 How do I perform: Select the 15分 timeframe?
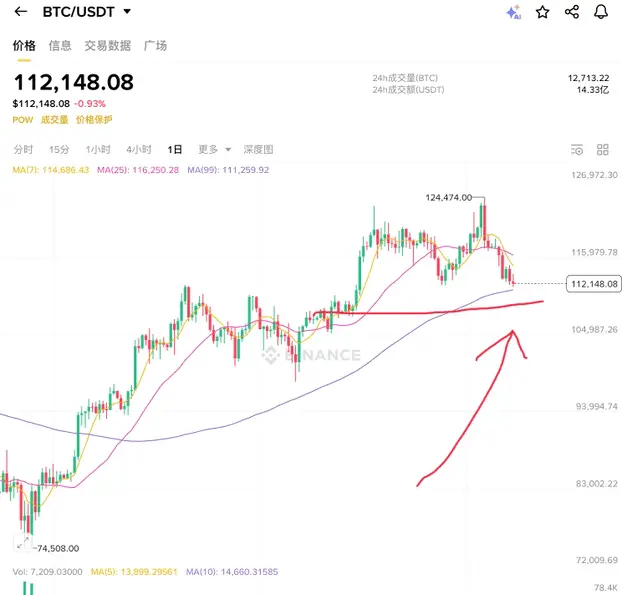pos(59,150)
